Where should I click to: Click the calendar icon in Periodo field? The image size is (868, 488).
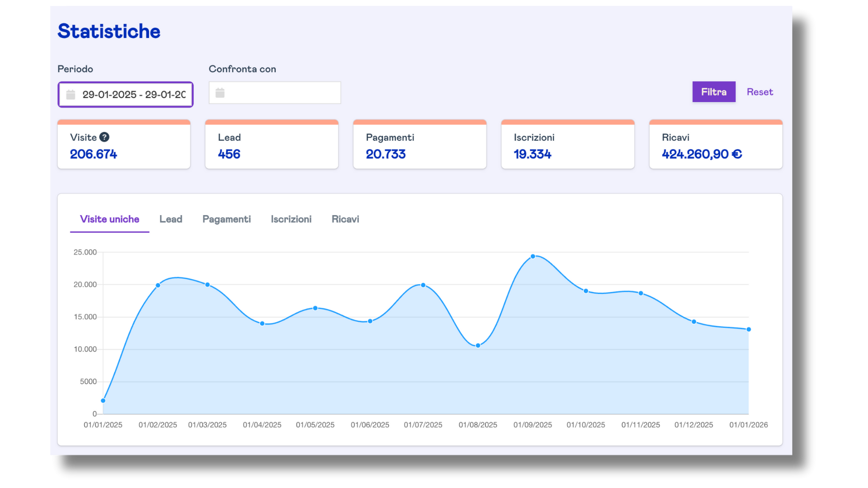pos(71,94)
